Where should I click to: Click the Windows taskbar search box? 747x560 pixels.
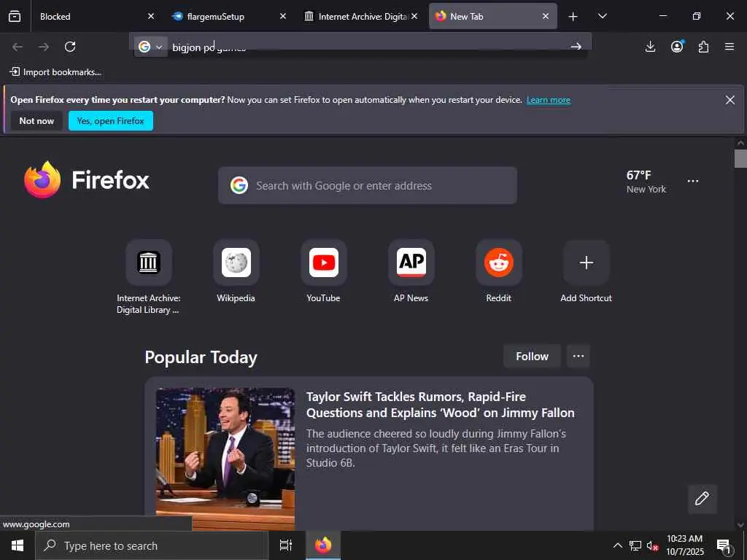152,545
